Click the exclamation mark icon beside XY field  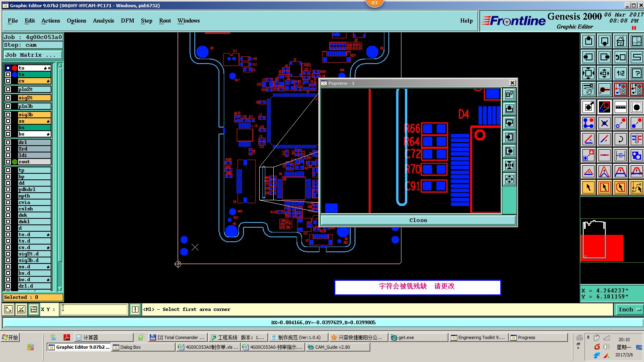coord(135,309)
